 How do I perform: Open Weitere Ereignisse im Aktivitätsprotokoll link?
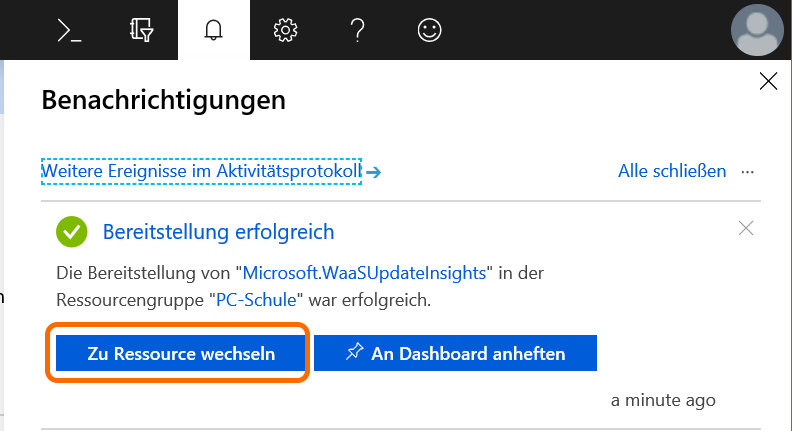tap(200, 171)
